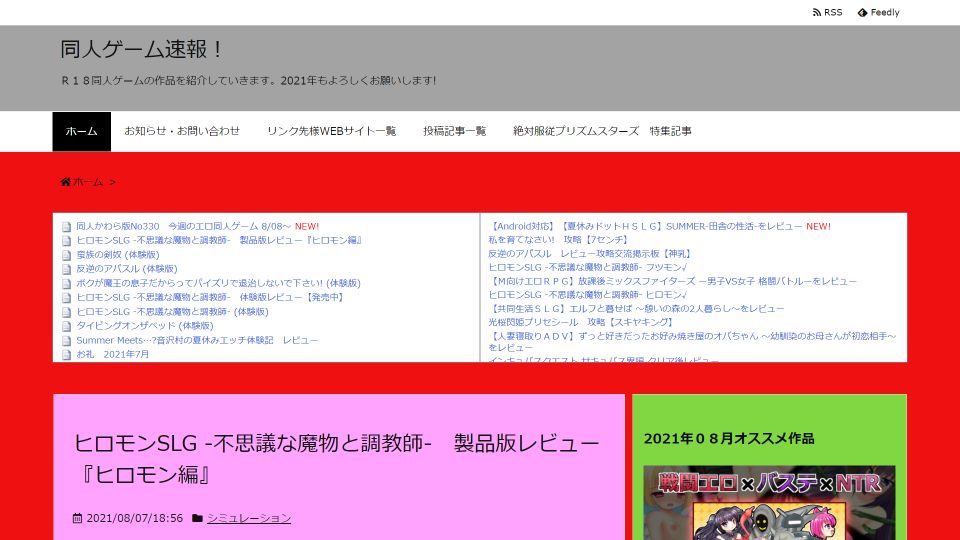Click document icon beside タイピングオンザベッド entry

tap(67, 326)
